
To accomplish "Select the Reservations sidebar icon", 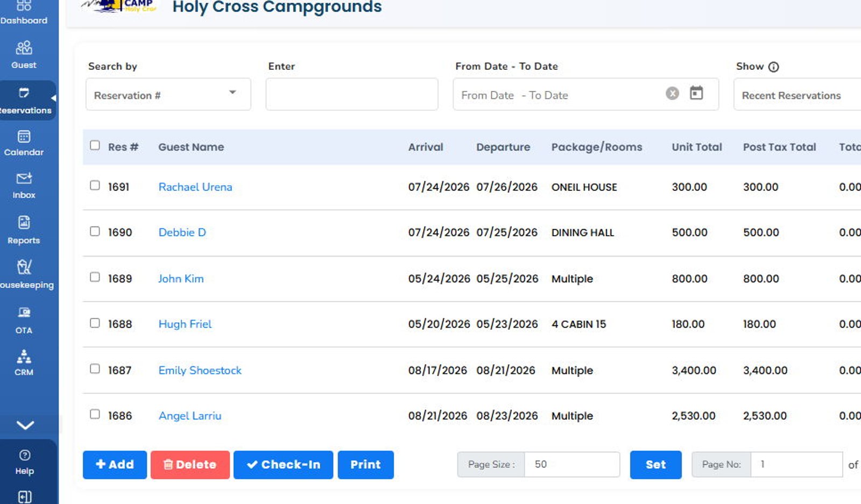I will 24,93.
